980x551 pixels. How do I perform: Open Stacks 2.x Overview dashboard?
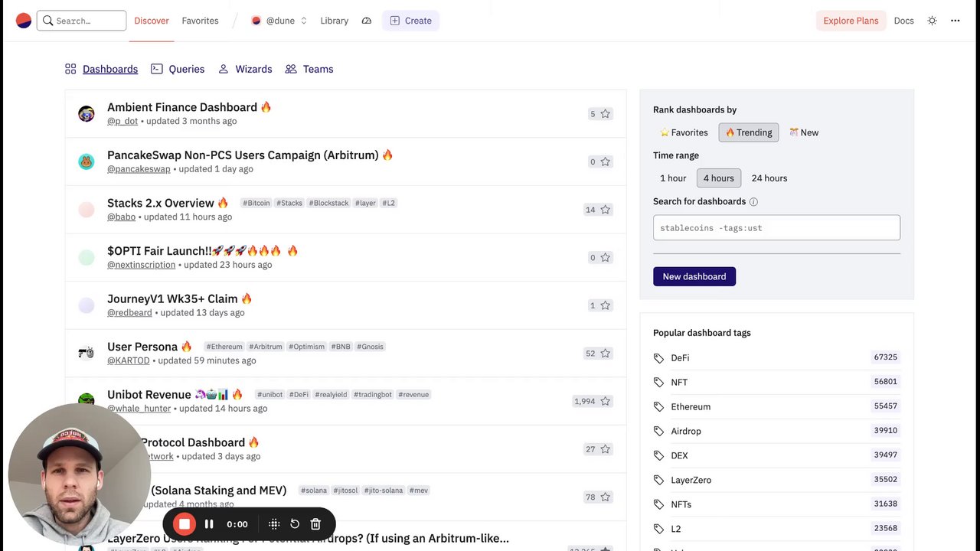[161, 203]
